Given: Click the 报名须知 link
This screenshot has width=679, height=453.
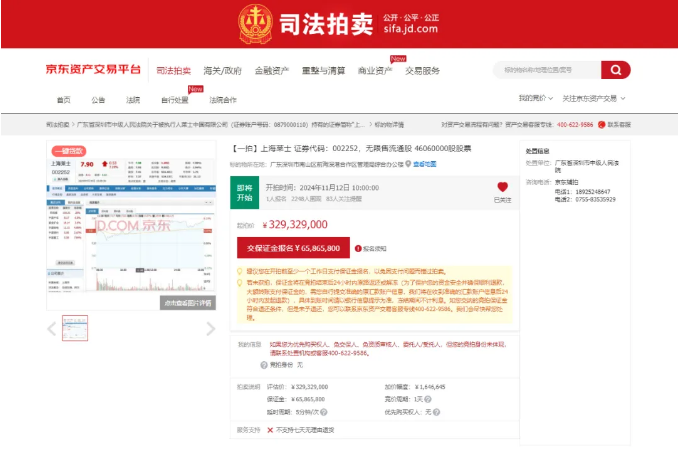Looking at the screenshot, I should tap(375, 249).
